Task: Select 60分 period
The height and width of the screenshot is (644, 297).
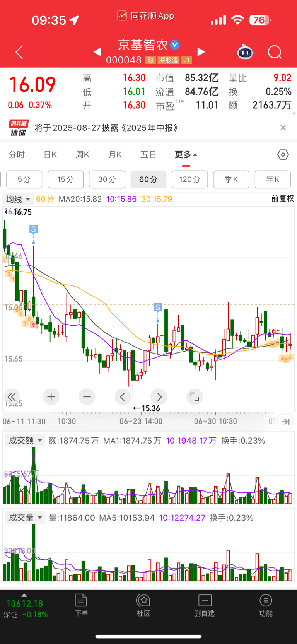Action: pyautogui.click(x=148, y=179)
